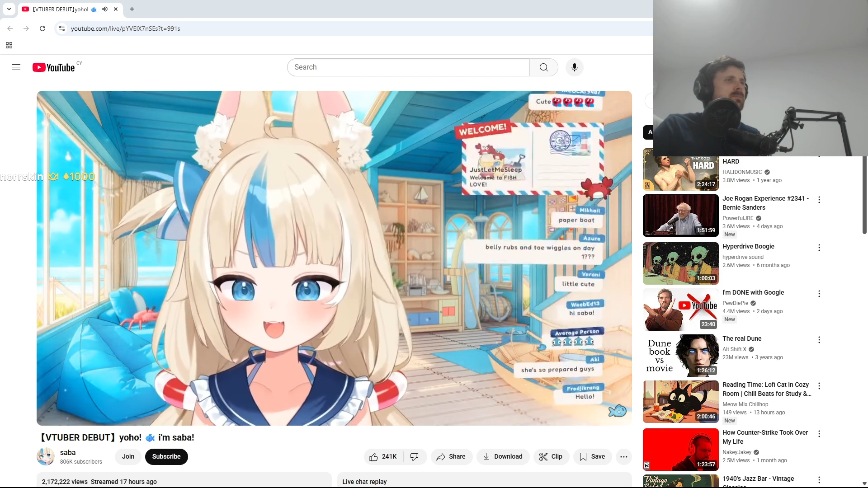Open options menu for Hyperdrive Boogie video
The height and width of the screenshot is (488, 868).
[819, 248]
